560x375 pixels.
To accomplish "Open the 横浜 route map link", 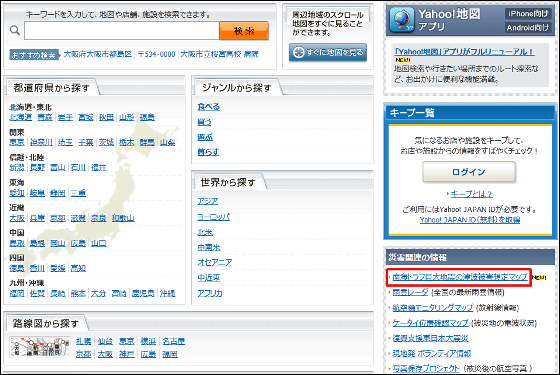I will 148,341.
